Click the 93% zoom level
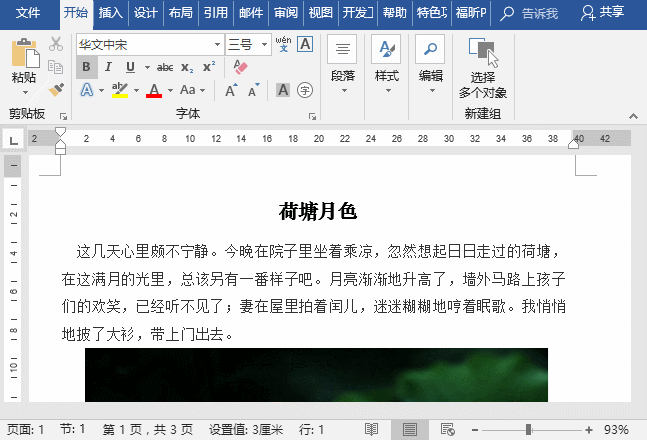The height and width of the screenshot is (440, 647). coord(616,430)
